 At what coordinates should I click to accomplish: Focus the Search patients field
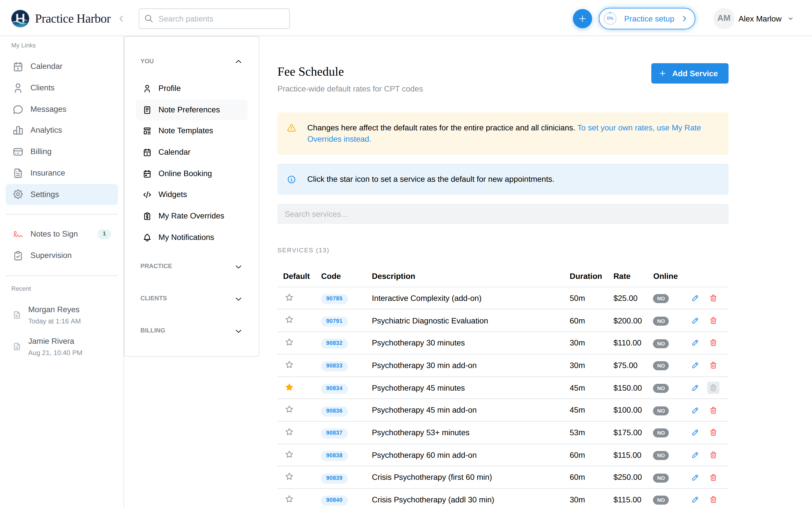pyautogui.click(x=214, y=19)
